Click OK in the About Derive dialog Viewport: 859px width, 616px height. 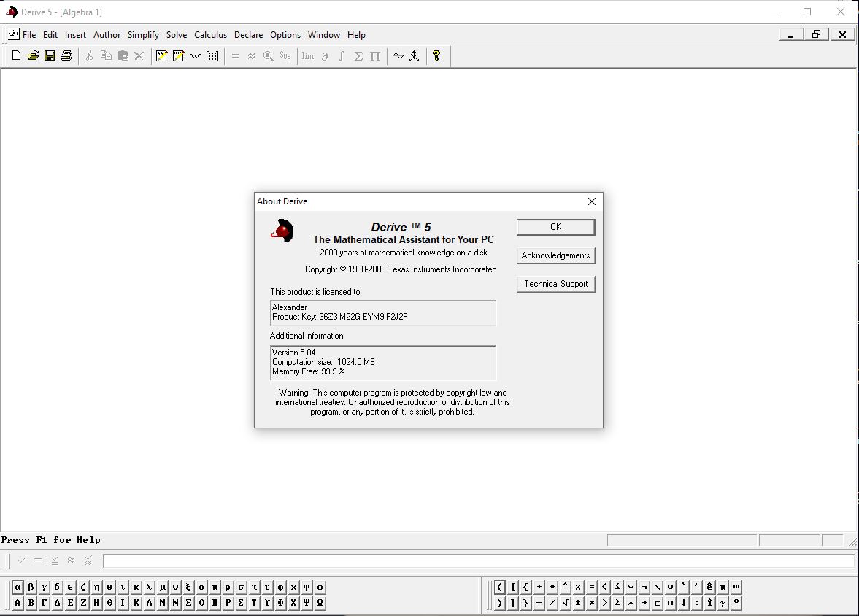tap(555, 227)
